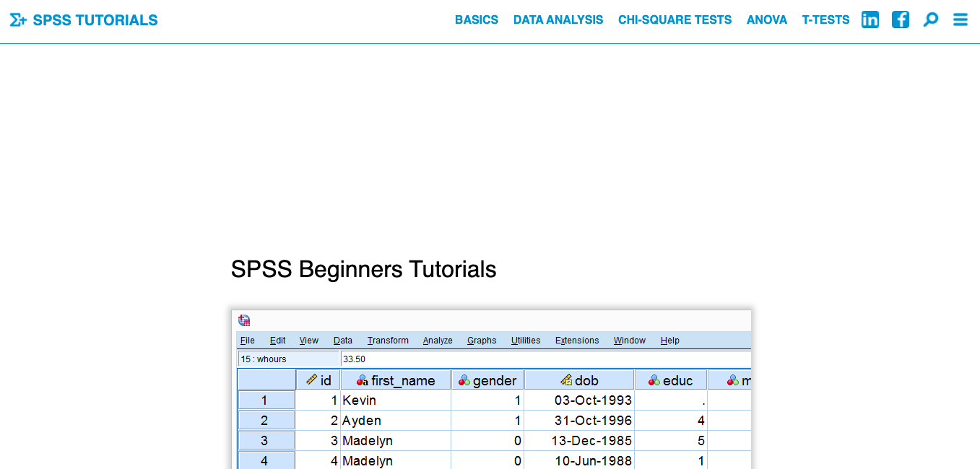Click the 10-Jun-1988 date cell
The image size is (980, 469).
point(579,460)
